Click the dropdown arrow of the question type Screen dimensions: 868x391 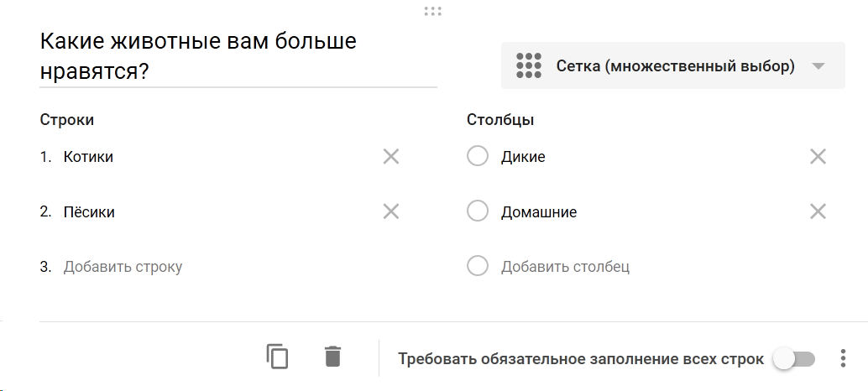click(818, 66)
